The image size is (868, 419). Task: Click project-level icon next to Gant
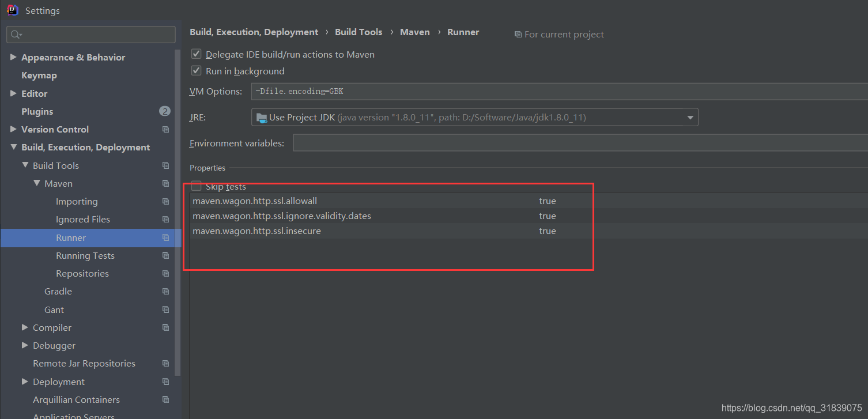[166, 309]
